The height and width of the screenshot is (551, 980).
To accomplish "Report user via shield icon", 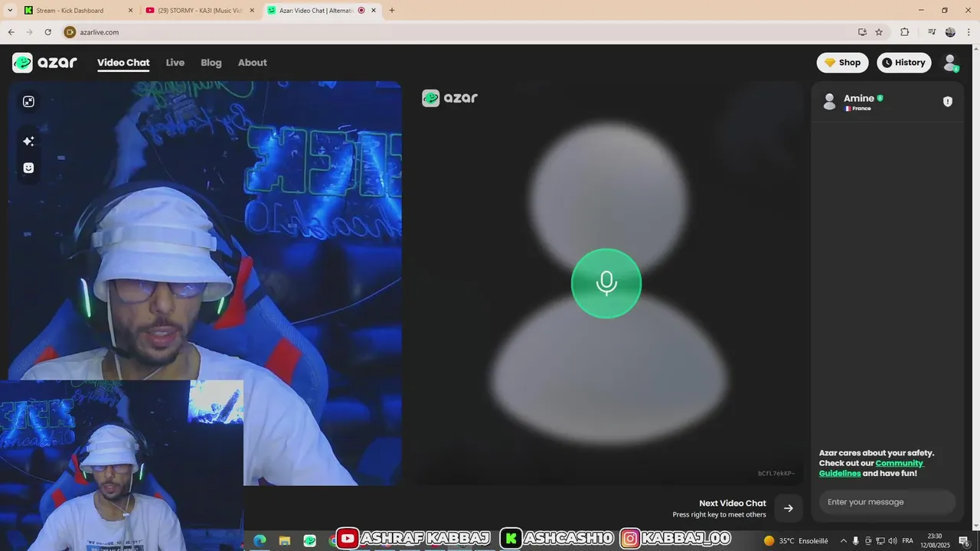I will click(948, 102).
